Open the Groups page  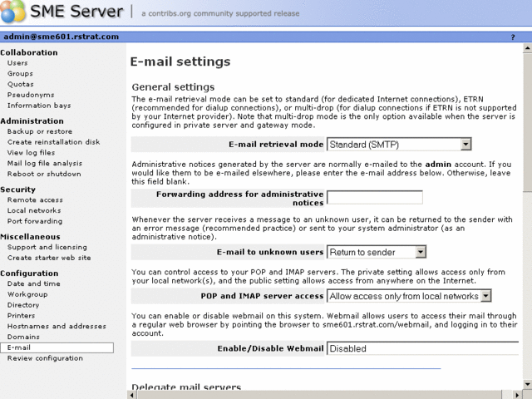click(20, 74)
